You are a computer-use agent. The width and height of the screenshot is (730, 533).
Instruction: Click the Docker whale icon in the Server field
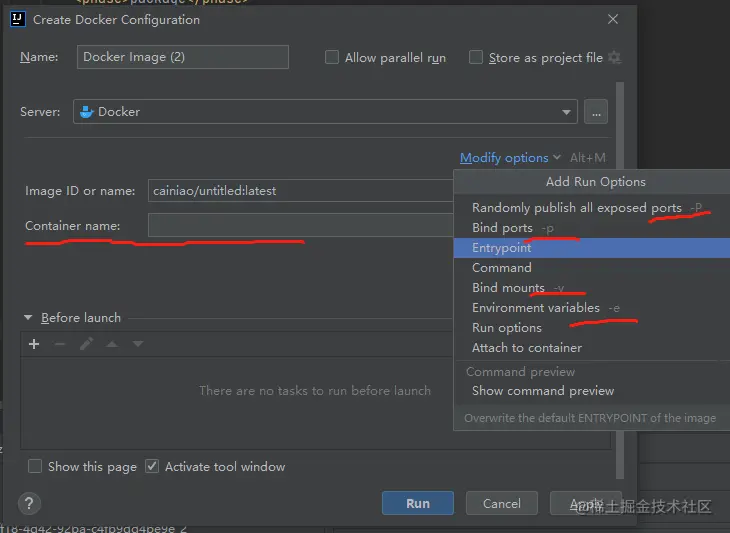pyautogui.click(x=86, y=112)
